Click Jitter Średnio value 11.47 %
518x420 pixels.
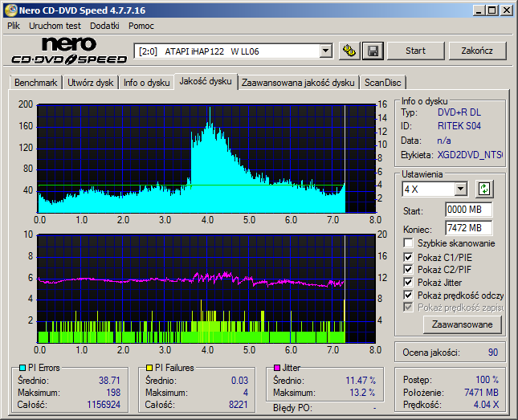point(361,381)
